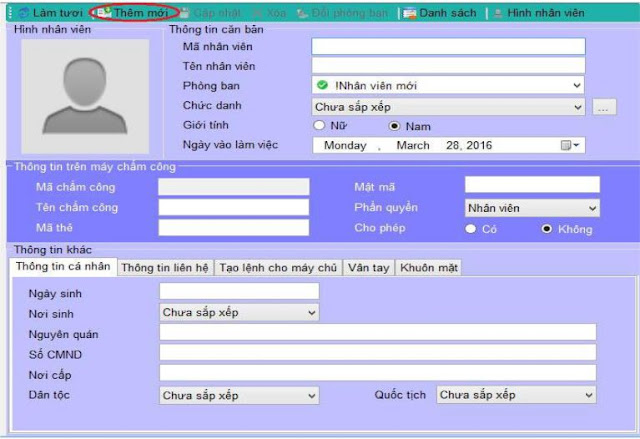640x439 pixels.
Task: Click the employee photo placeholder
Action: point(85,96)
